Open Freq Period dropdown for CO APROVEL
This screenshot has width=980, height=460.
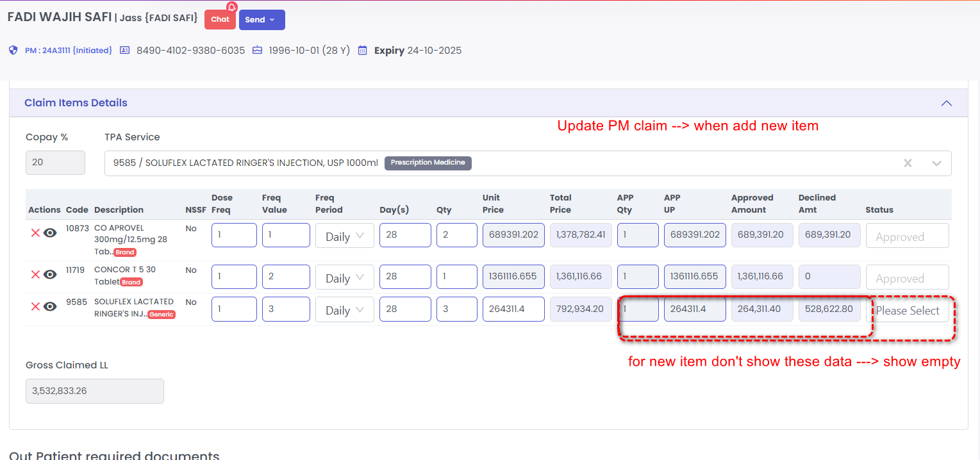tap(345, 236)
